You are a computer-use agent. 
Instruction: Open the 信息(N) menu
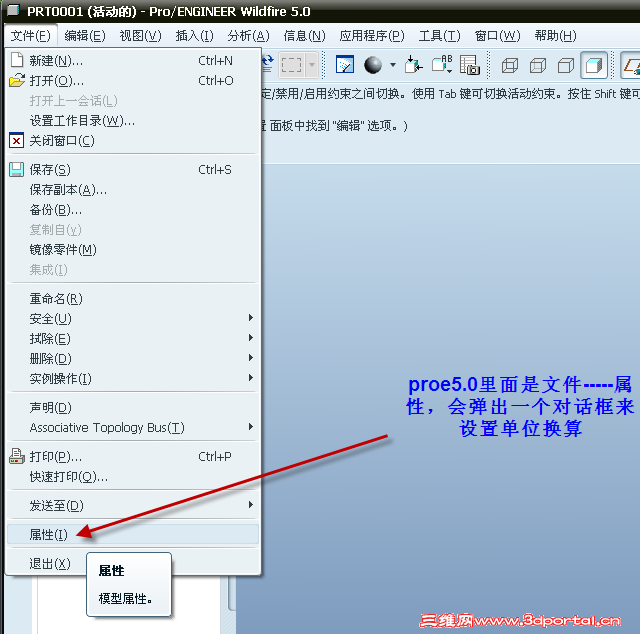tap(304, 36)
